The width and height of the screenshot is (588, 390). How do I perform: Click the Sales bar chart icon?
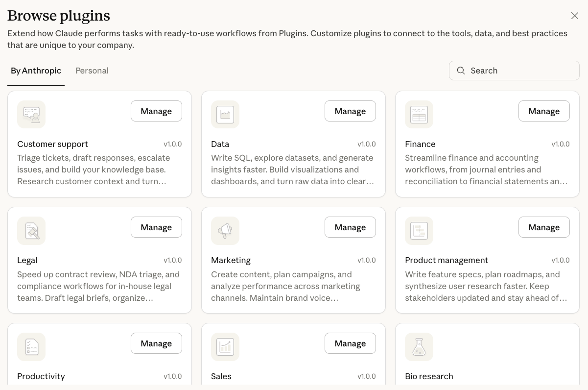coord(225,346)
